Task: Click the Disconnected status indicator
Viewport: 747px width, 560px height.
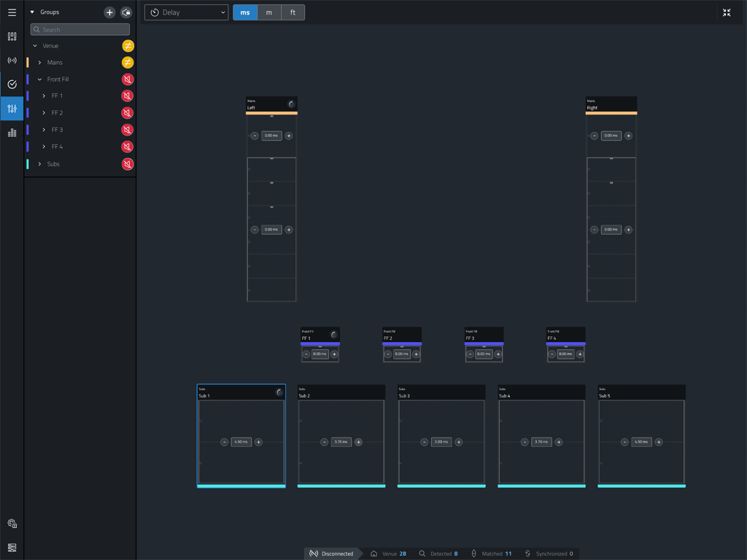Action: pos(331,553)
